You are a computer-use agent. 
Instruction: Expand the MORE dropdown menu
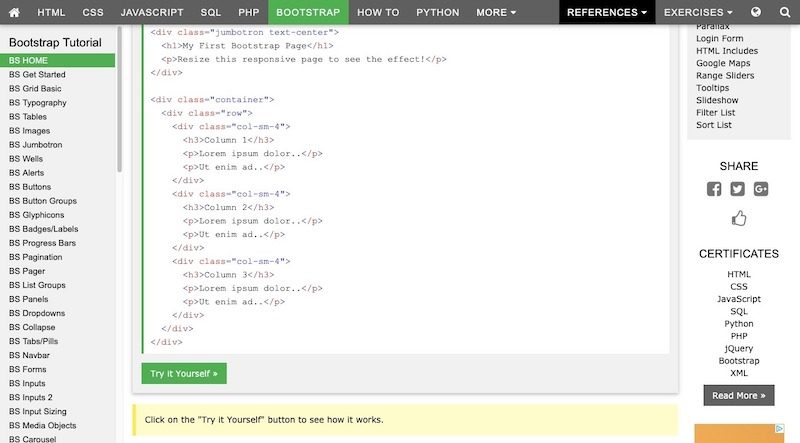click(496, 12)
